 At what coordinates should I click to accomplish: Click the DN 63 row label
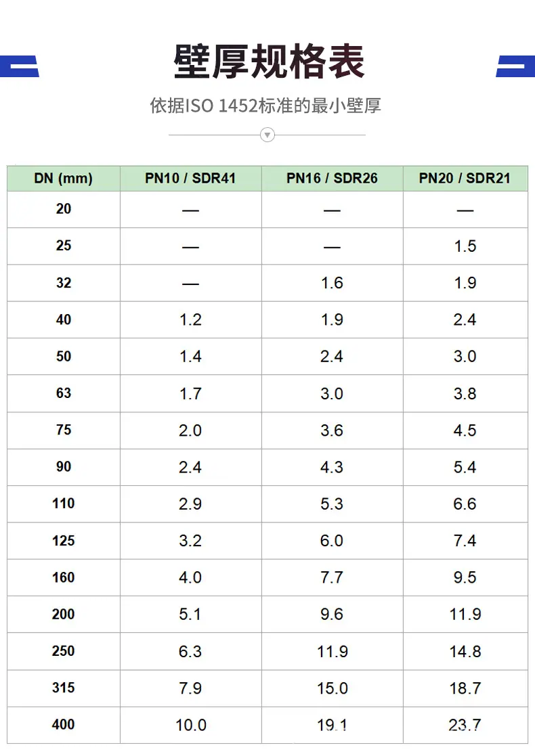64,393
